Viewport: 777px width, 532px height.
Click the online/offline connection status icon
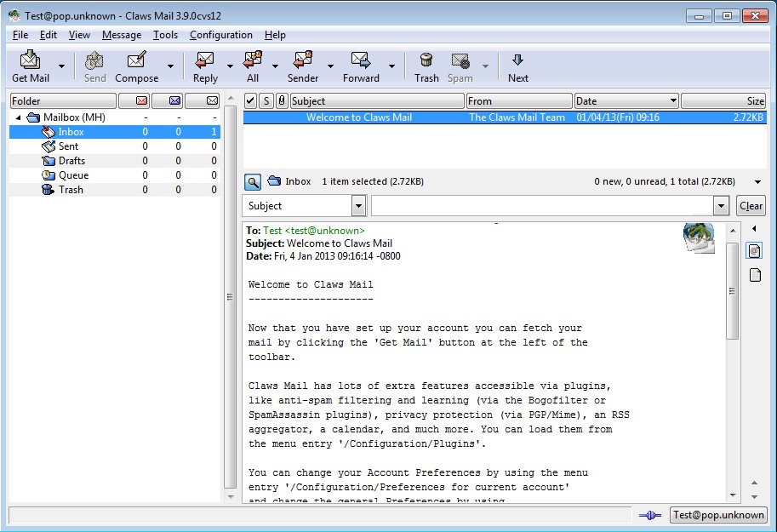pyautogui.click(x=649, y=516)
